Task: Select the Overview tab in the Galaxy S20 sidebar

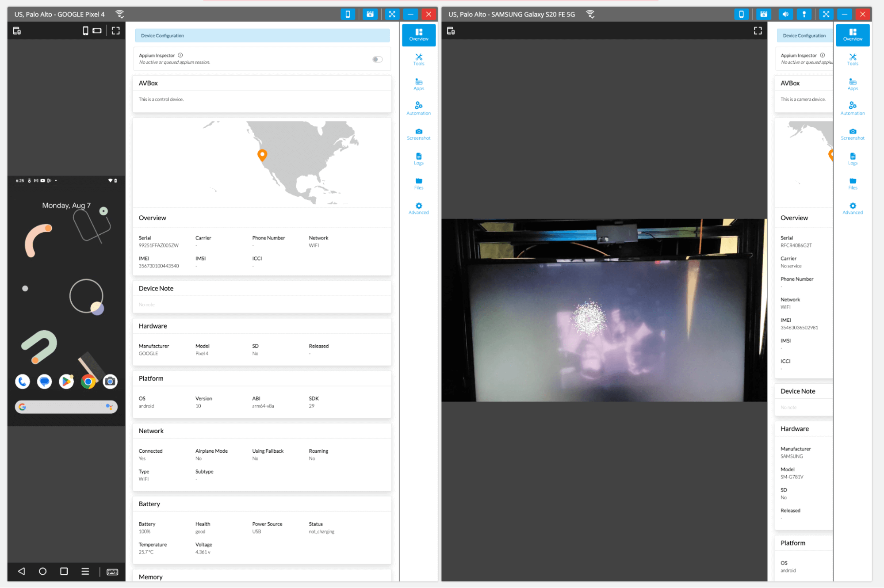Action: [x=852, y=35]
